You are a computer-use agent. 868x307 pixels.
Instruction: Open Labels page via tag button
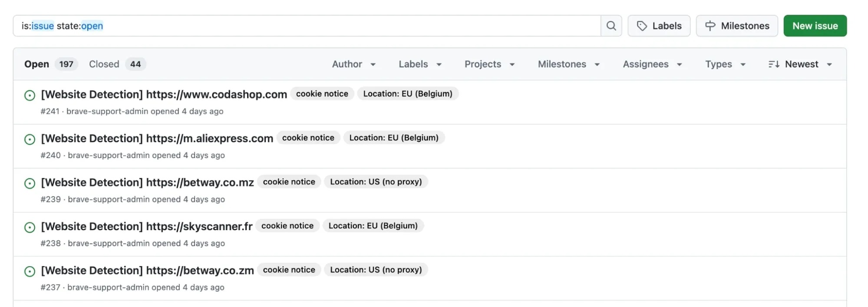[x=659, y=26]
